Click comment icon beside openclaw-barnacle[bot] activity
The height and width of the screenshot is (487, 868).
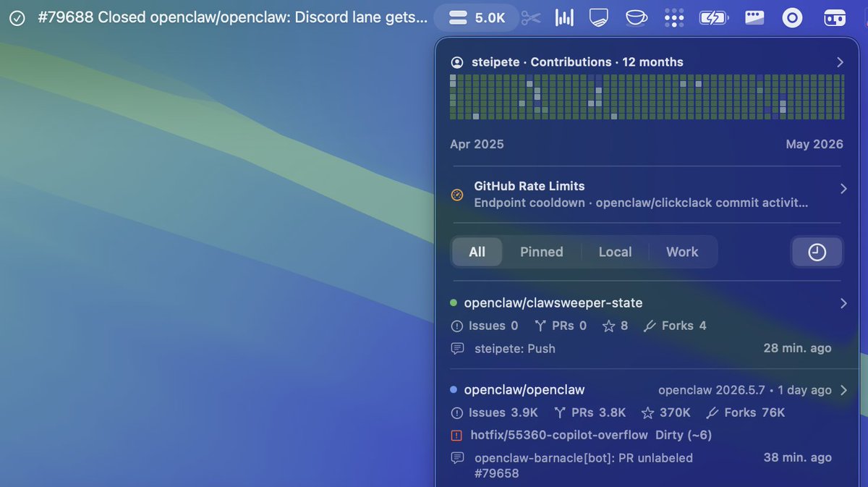[457, 458]
